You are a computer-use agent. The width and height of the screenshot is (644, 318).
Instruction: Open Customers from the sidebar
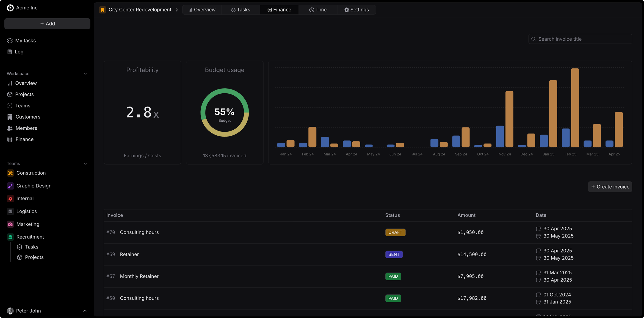click(x=28, y=117)
